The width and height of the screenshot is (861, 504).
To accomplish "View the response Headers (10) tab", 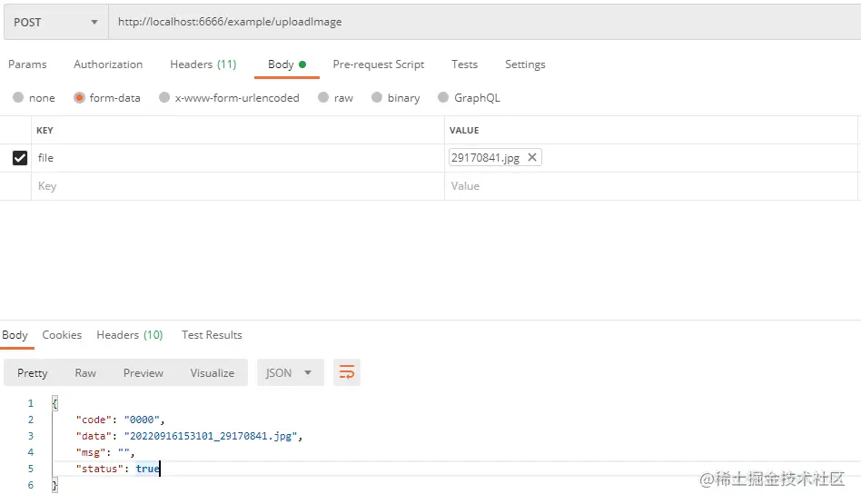I will coord(130,335).
